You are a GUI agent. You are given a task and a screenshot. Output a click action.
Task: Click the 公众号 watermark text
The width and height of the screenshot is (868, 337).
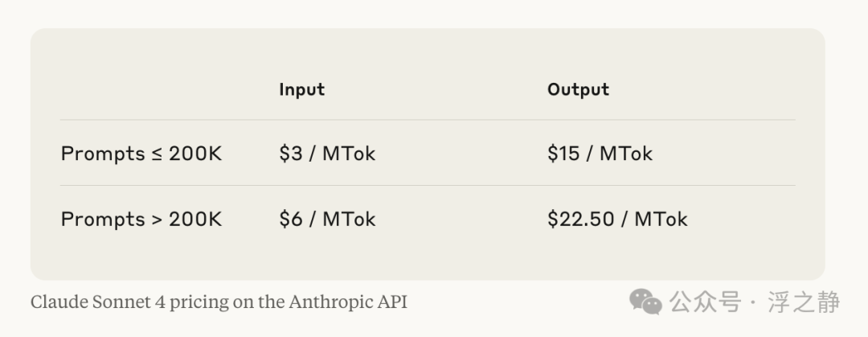point(705,302)
